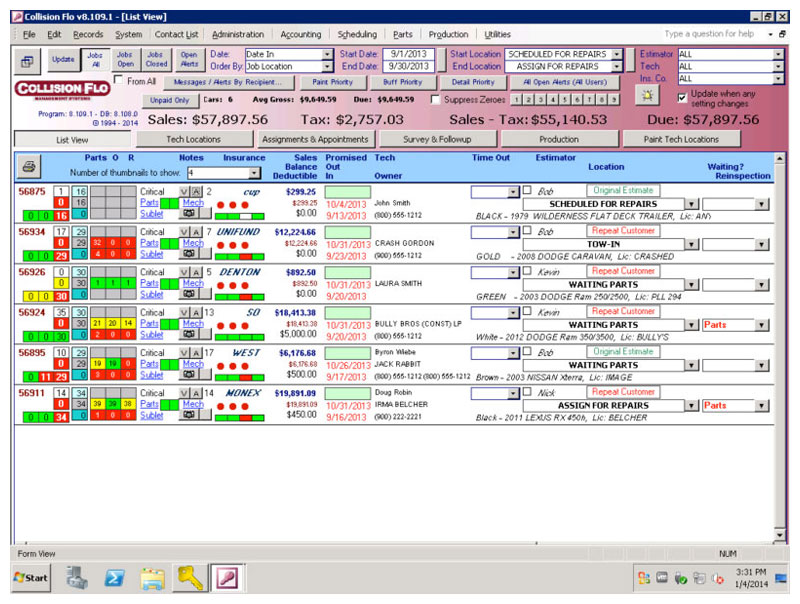800x604 pixels.
Task: Click the End Date field 9/30/2013
Action: click(x=408, y=66)
